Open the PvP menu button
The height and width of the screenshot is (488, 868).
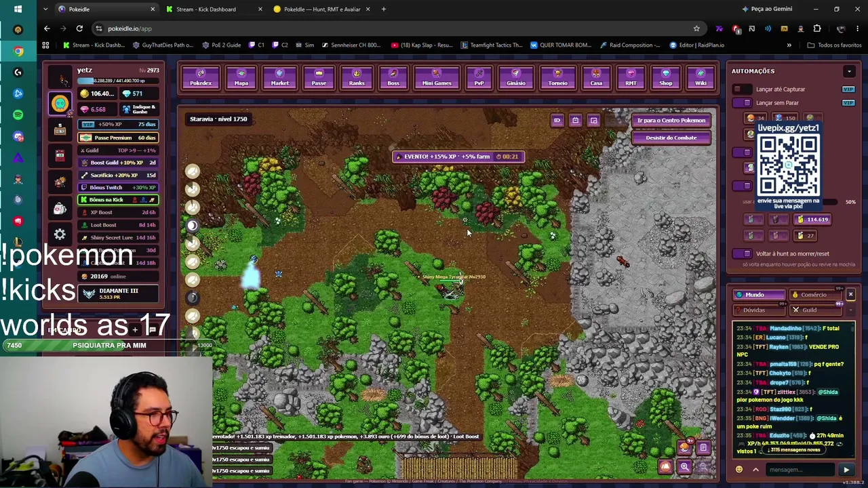pyautogui.click(x=479, y=78)
